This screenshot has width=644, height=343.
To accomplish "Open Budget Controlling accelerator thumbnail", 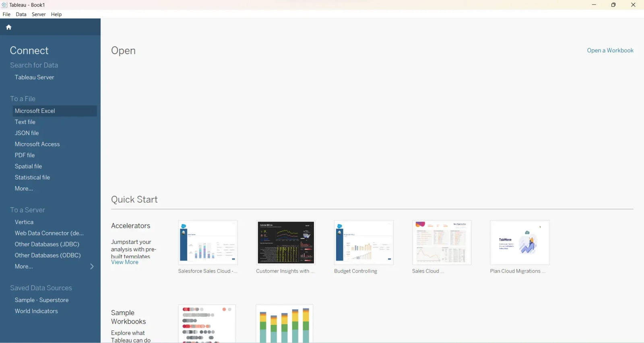I will 364,242.
